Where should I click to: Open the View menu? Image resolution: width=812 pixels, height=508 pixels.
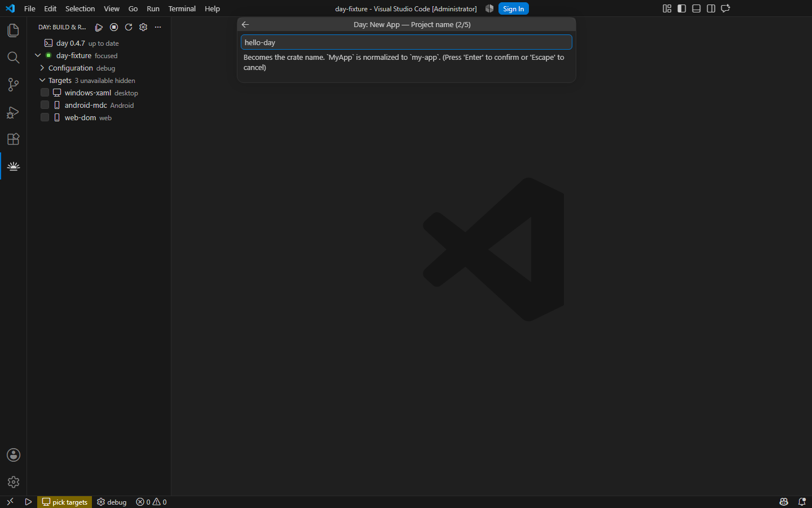[x=112, y=8]
